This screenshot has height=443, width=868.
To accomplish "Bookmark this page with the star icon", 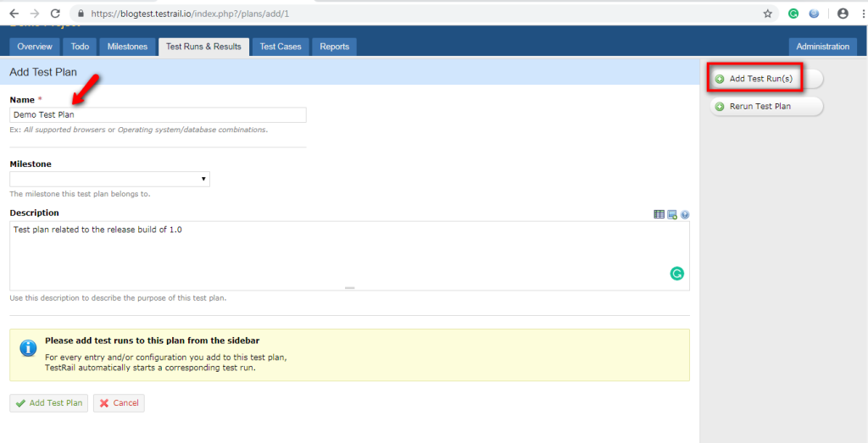I will click(767, 14).
